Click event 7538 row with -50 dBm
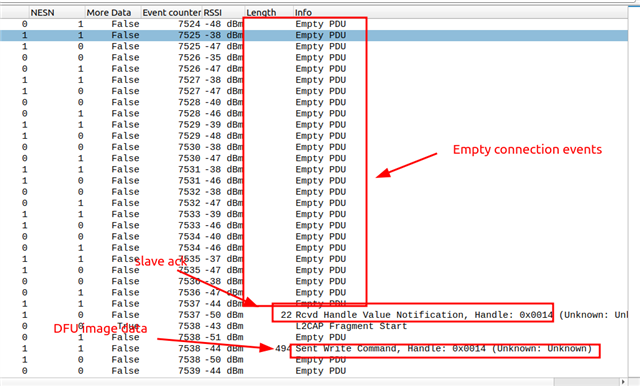Screen dimensions: 640x386 (314, 359)
